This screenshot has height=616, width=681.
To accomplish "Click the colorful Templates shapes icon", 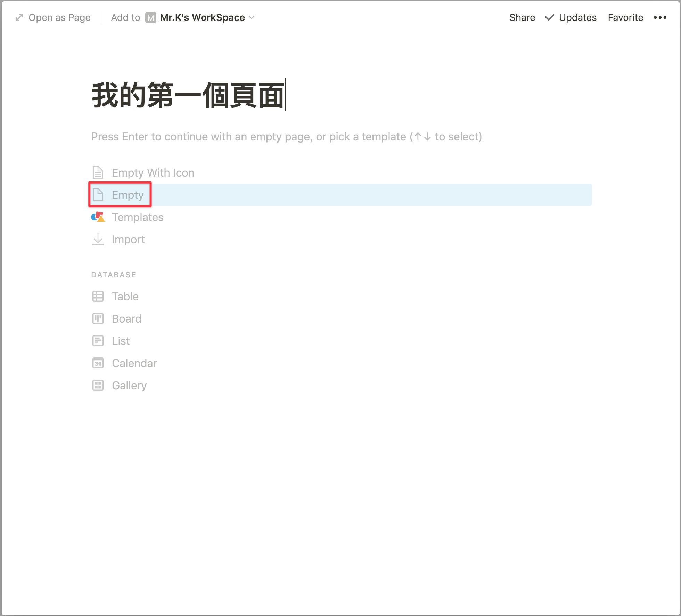I will [x=98, y=217].
